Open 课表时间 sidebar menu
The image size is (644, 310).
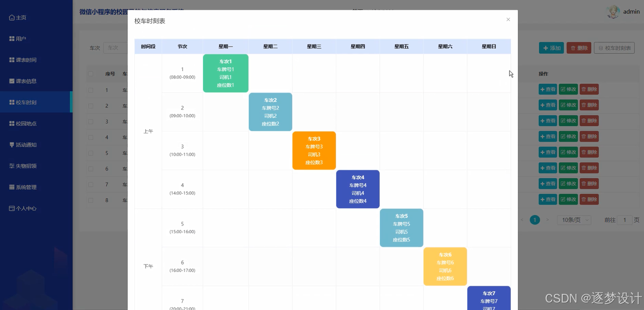(36, 60)
